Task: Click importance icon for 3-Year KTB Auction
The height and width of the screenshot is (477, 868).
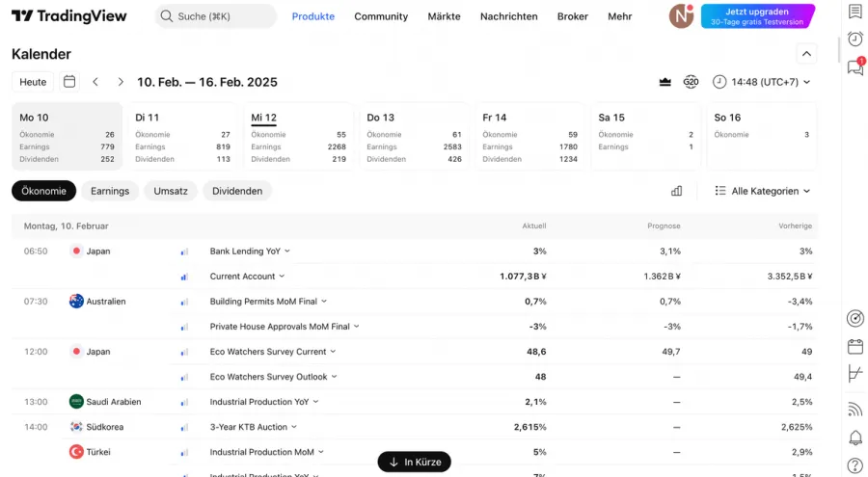Action: [x=184, y=428]
